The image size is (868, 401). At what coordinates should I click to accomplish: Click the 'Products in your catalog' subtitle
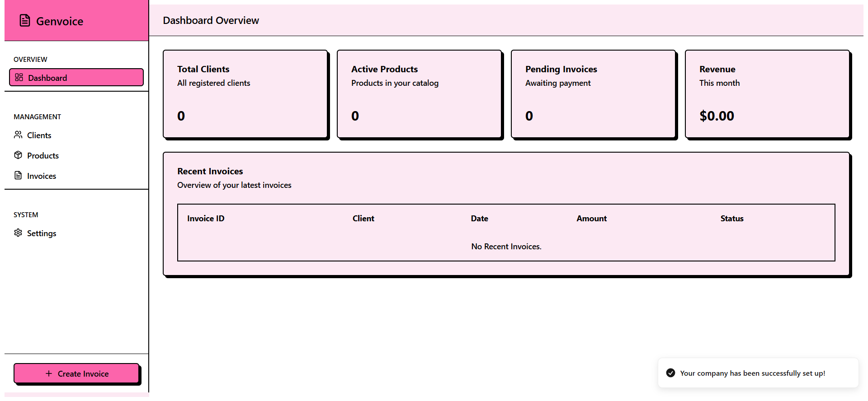(395, 83)
